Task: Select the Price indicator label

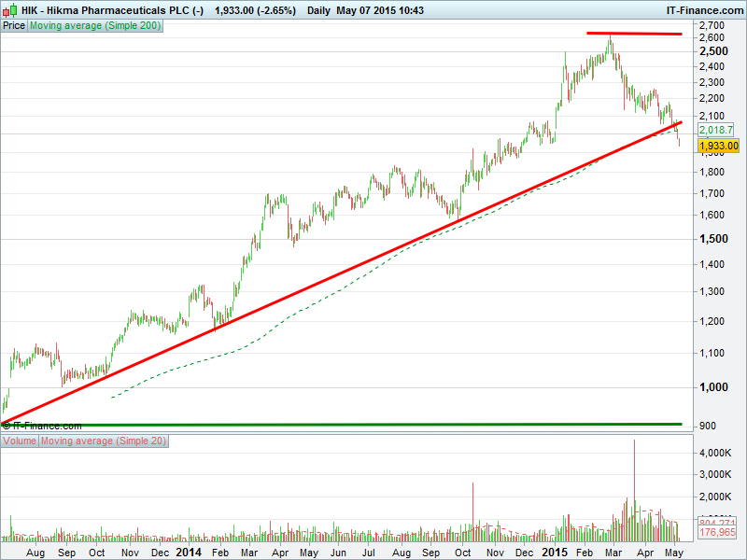Action: pyautogui.click(x=14, y=26)
